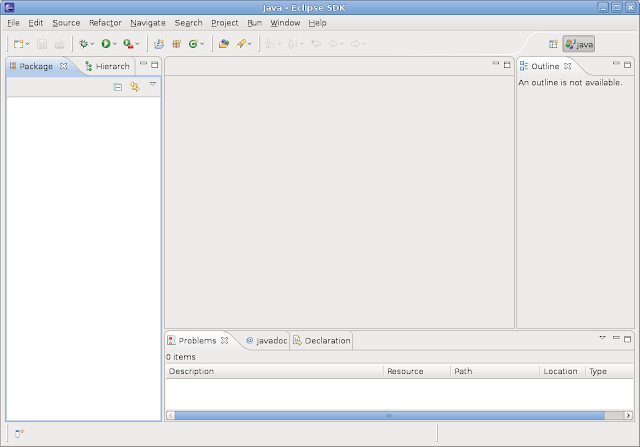
Task: Close the Outline view tab
Action: point(567,66)
